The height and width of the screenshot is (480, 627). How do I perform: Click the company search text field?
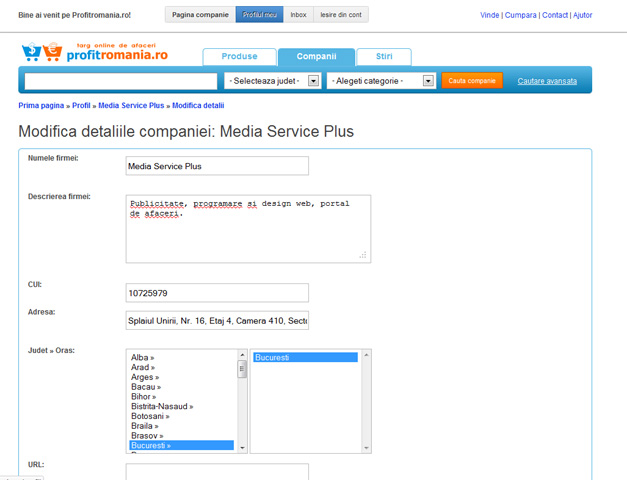click(x=121, y=81)
